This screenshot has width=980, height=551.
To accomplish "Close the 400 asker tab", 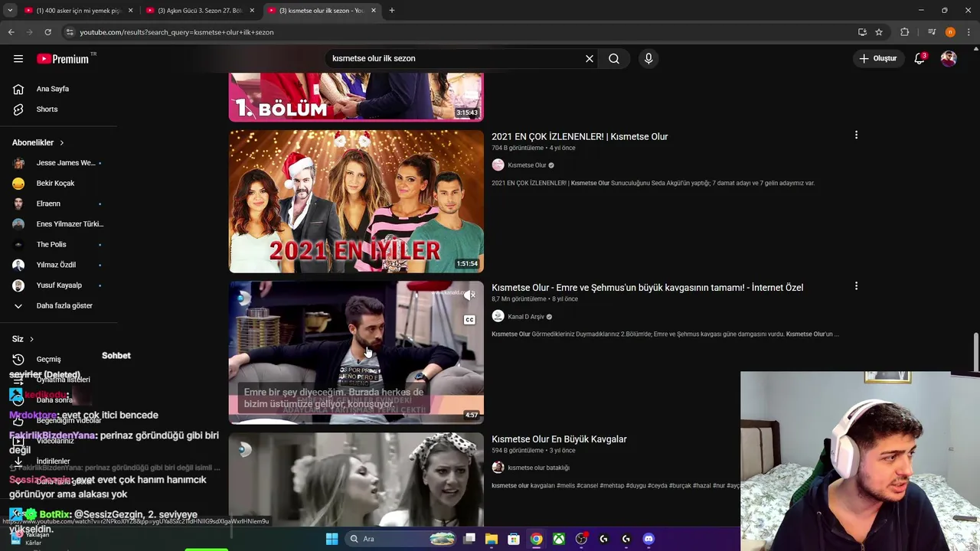I will (130, 11).
